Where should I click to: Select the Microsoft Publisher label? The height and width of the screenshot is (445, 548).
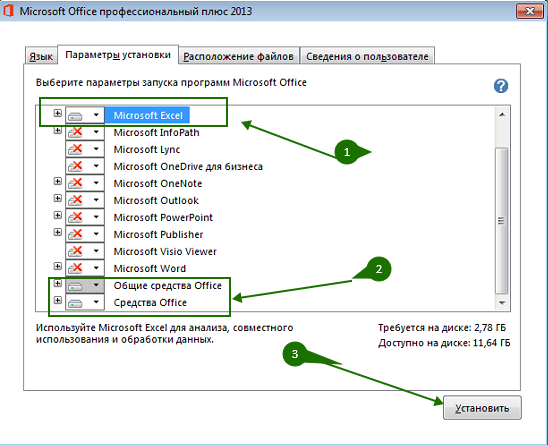pyautogui.click(x=158, y=234)
